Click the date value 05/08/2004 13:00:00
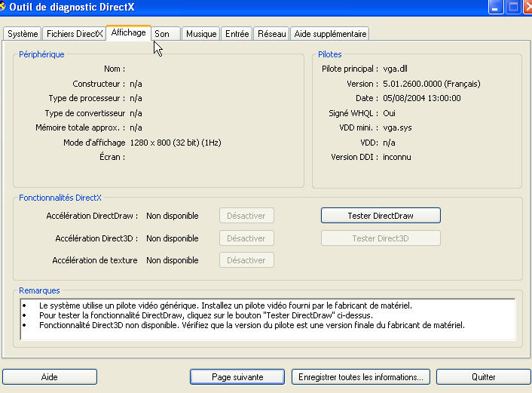Screen dimensions: 532x393 click(422, 99)
